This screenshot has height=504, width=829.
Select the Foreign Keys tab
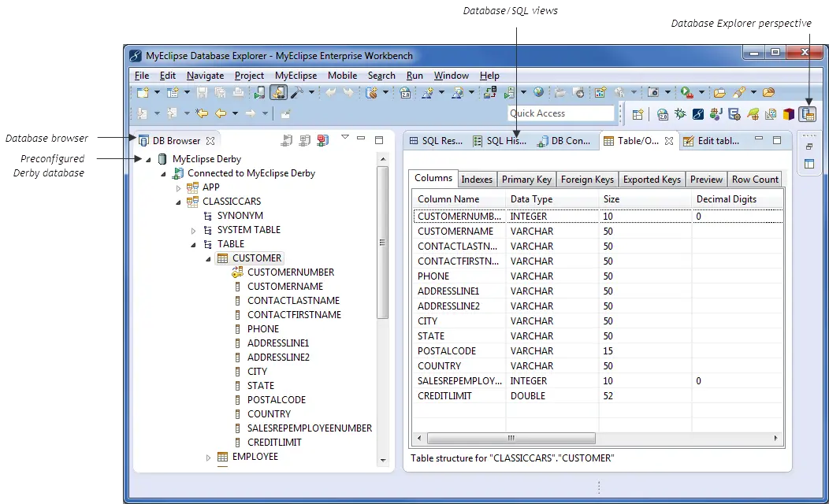tap(587, 180)
